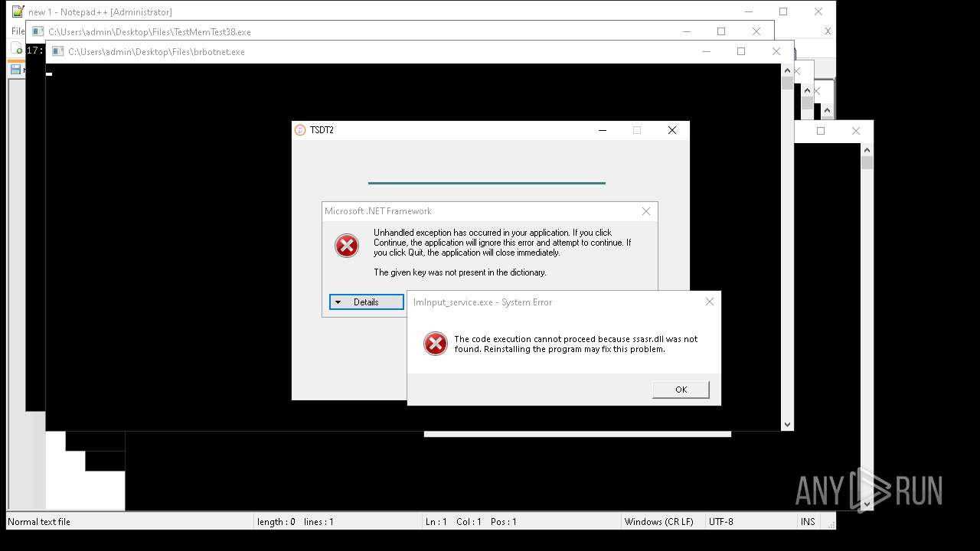Click the red error icon in .NET Framework dialog

point(347,246)
